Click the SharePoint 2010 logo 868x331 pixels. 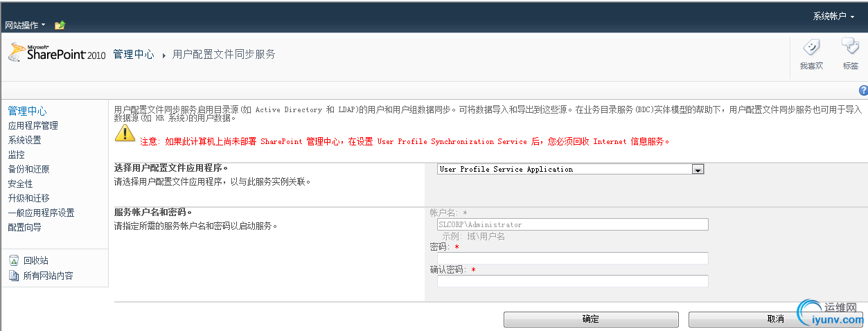coord(56,53)
